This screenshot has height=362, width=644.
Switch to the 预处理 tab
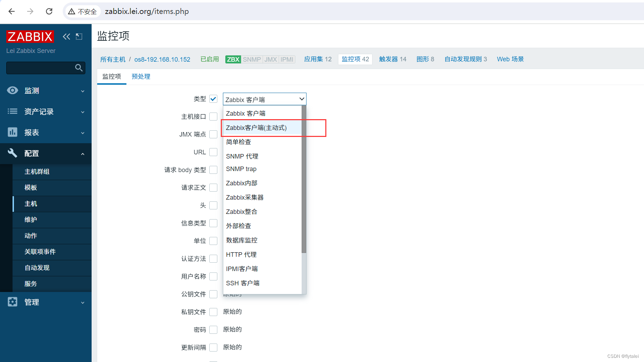141,77
